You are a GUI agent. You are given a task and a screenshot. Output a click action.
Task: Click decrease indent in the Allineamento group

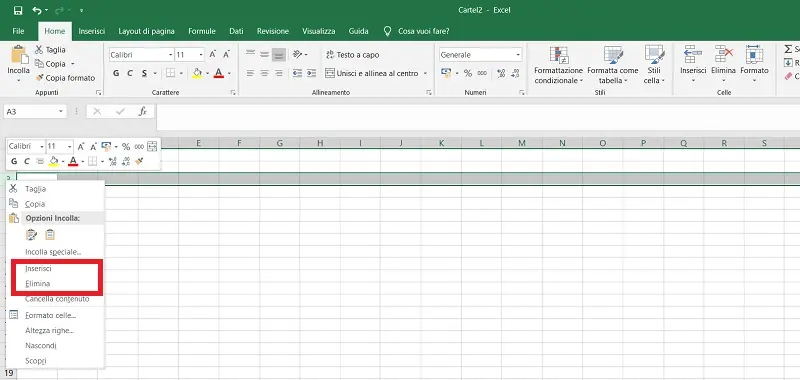pyautogui.click(x=297, y=73)
